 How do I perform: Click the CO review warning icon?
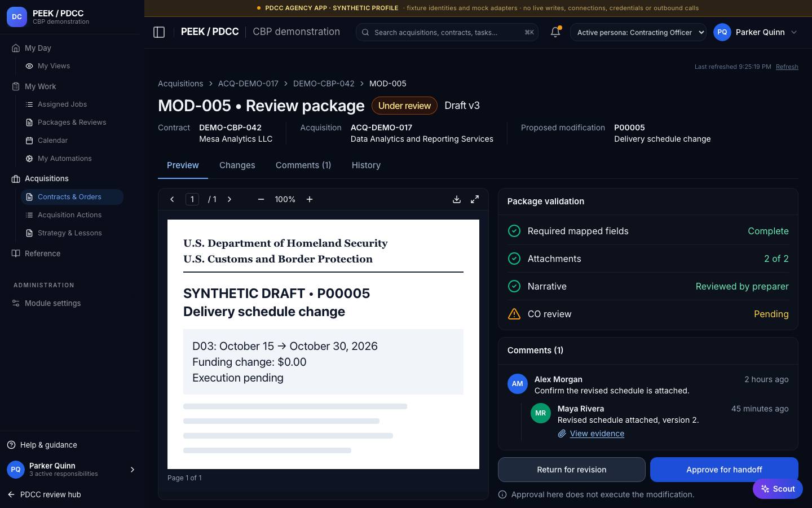[x=514, y=314]
